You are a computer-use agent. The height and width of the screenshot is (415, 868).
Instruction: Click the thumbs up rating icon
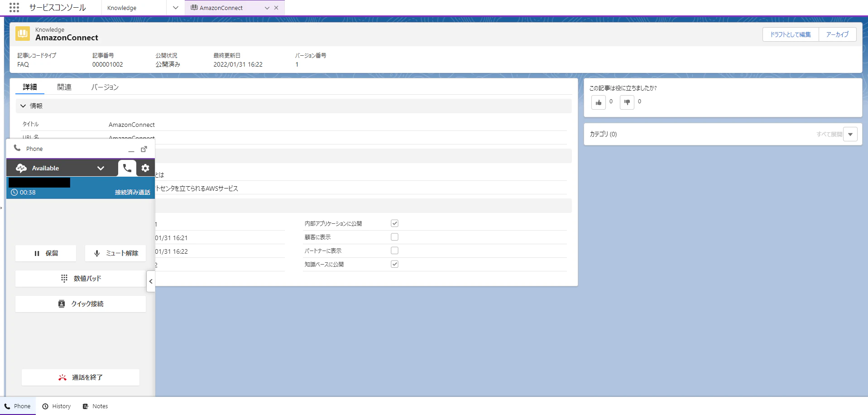tap(598, 102)
